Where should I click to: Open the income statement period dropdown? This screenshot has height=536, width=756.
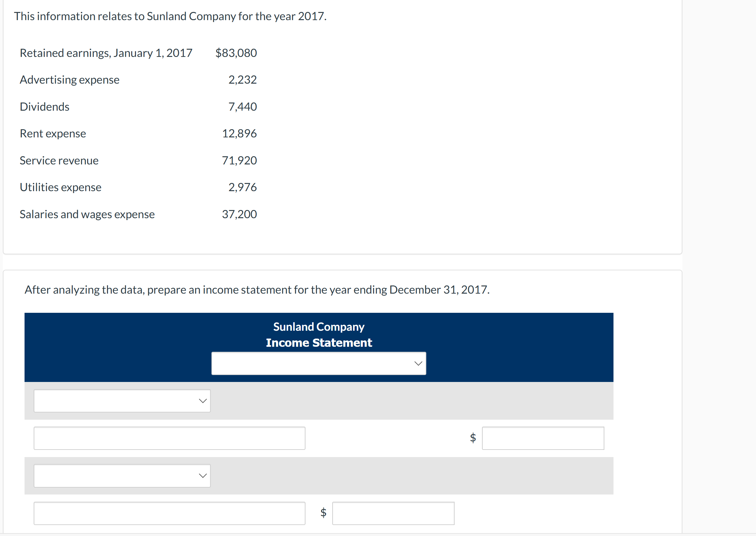coord(318,363)
